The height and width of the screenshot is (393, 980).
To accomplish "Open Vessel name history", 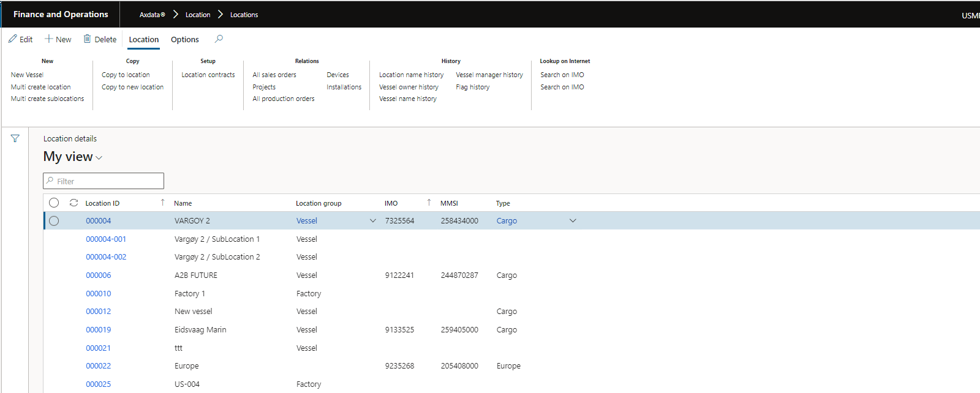I will tap(408, 99).
